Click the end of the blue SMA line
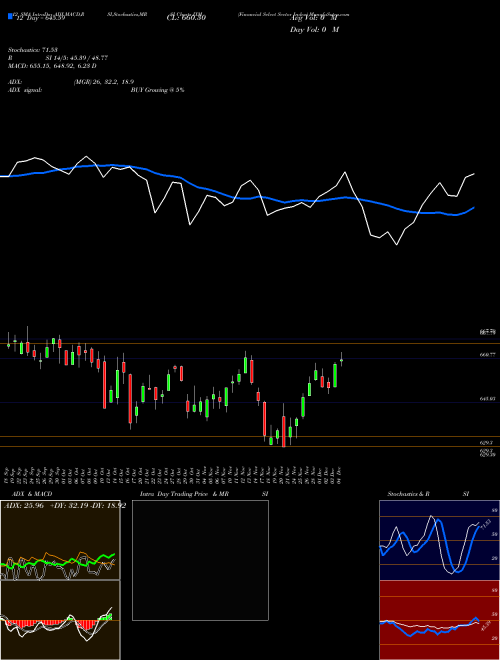 pyautogui.click(x=474, y=208)
